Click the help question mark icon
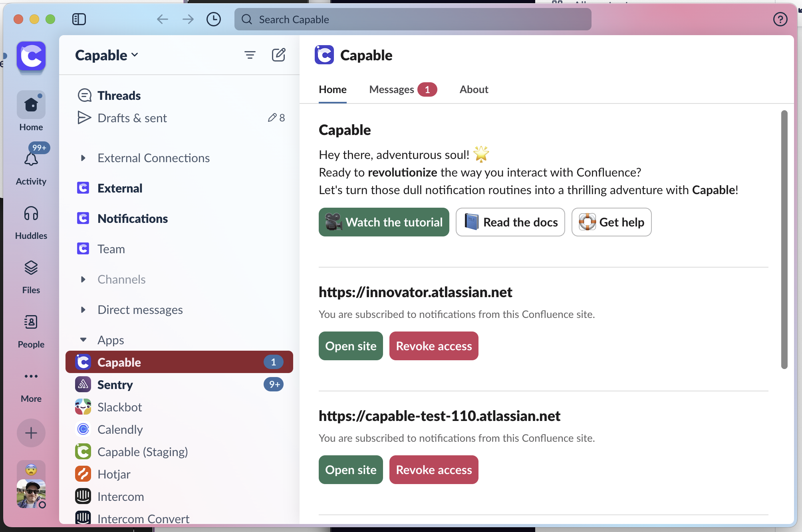This screenshot has height=532, width=802. pos(780,19)
